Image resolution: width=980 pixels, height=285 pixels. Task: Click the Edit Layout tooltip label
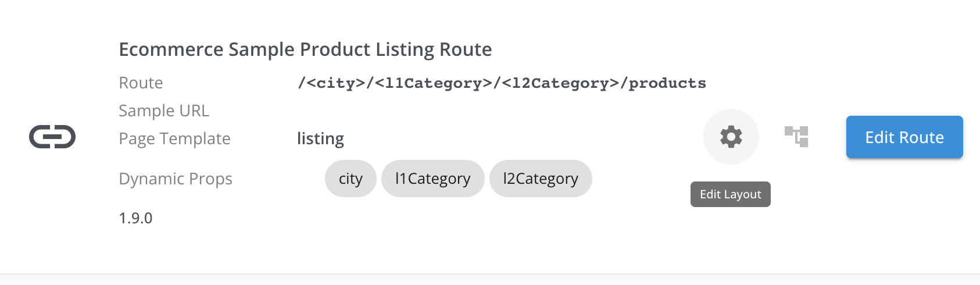731,194
